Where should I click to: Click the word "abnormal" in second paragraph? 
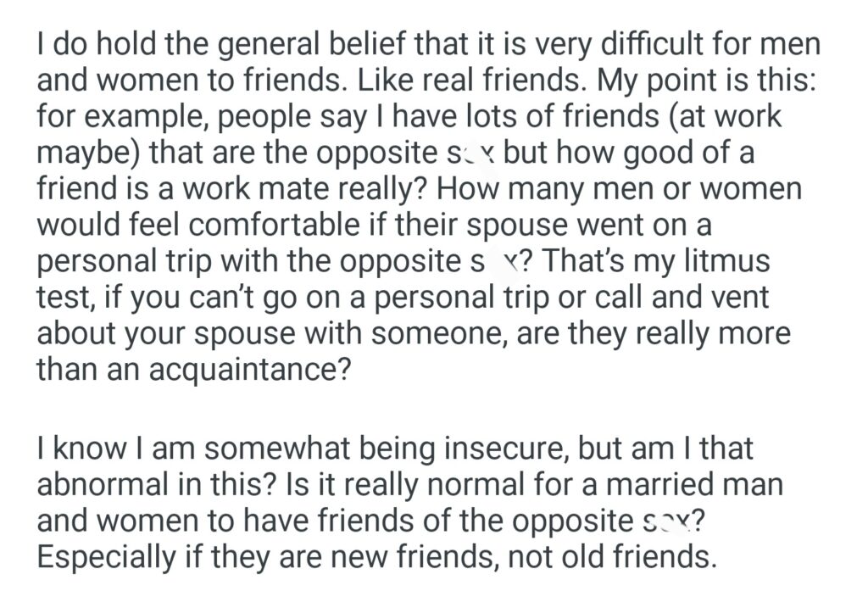[97, 484]
